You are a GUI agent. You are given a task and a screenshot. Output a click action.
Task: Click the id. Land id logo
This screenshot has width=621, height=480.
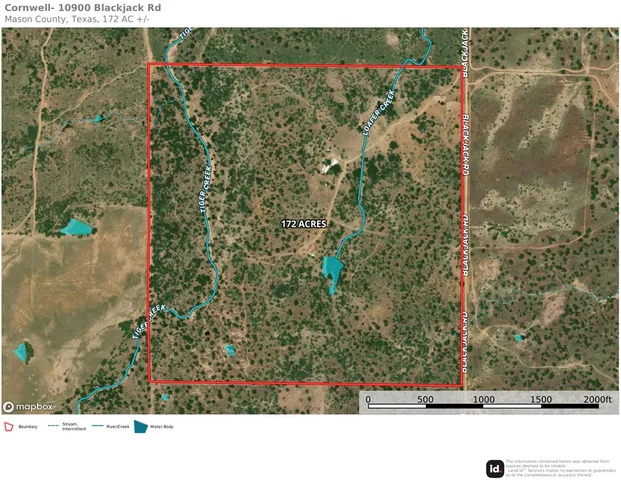click(494, 468)
